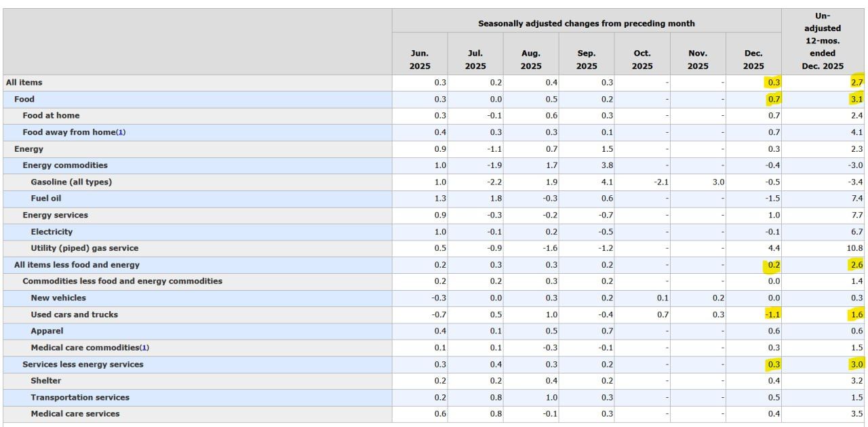Image resolution: width=868 pixels, height=427 pixels.
Task: Select the All items less food and energy row
Action: pos(77,265)
